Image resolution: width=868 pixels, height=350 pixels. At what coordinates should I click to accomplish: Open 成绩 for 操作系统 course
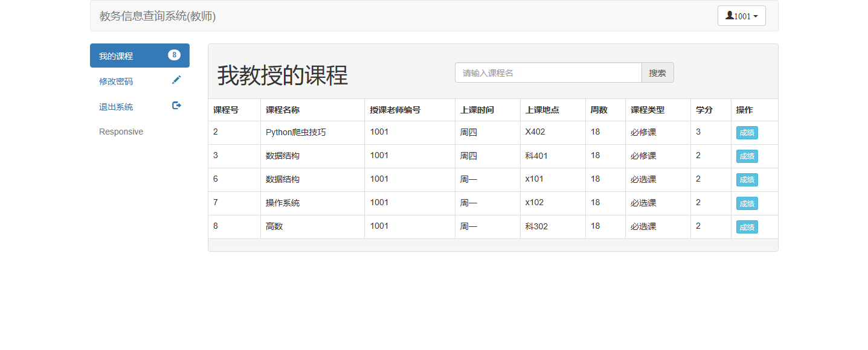pyautogui.click(x=747, y=203)
